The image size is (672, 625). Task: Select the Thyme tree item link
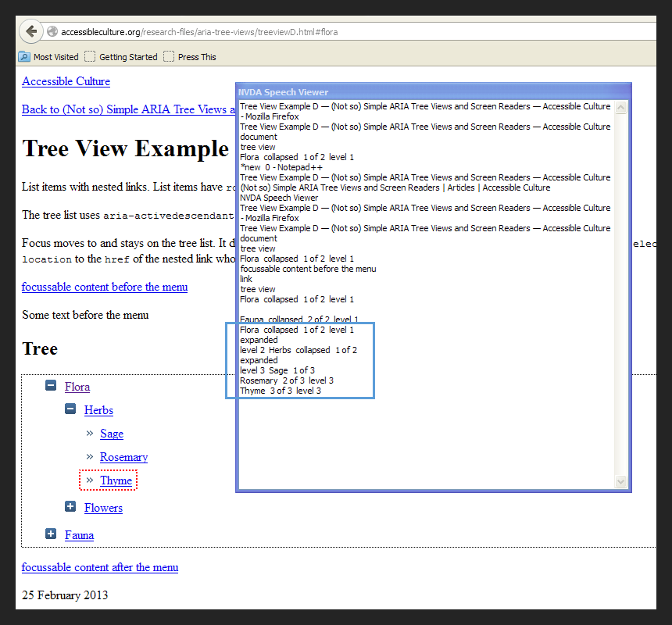116,480
